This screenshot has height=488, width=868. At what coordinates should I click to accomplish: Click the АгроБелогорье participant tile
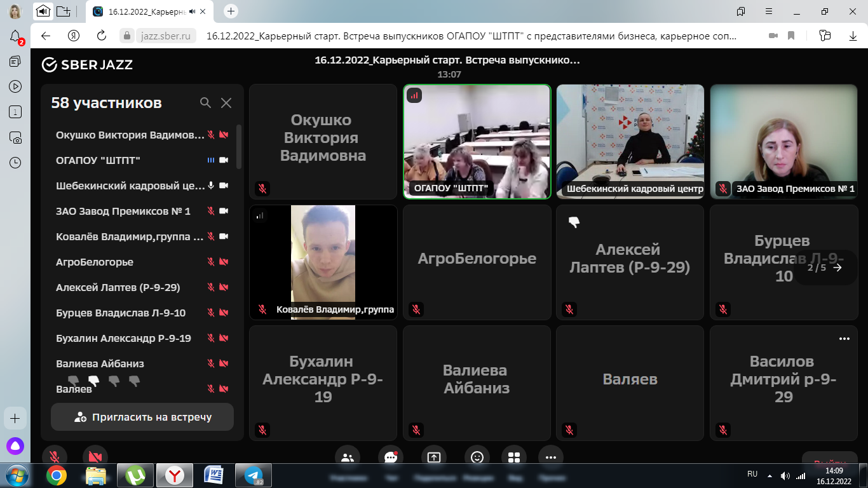tap(477, 262)
